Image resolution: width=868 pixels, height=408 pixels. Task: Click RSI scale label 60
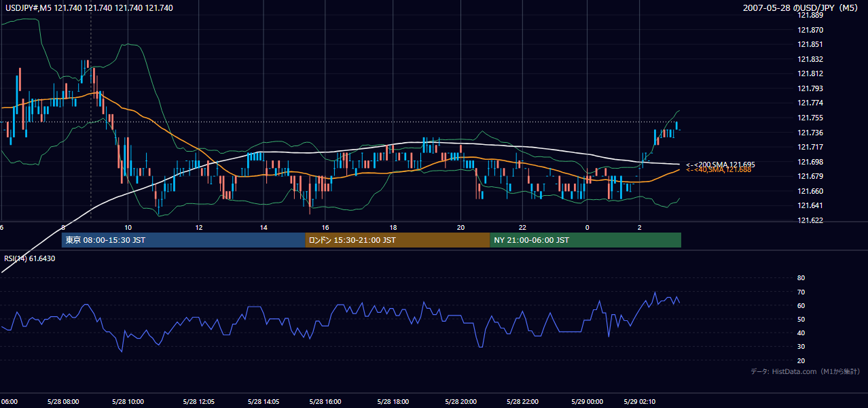[x=801, y=305]
